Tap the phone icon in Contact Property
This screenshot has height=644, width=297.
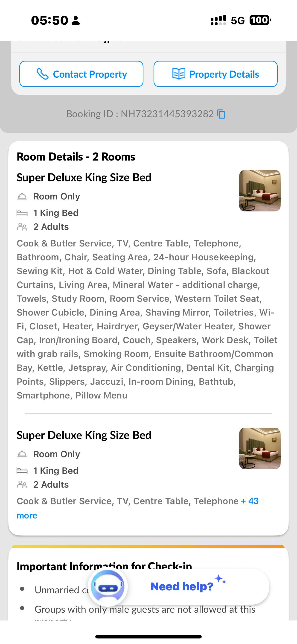click(43, 74)
